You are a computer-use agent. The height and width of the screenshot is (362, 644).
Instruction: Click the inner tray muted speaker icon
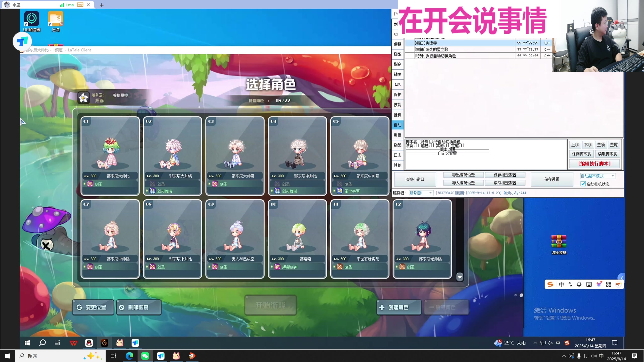point(550,343)
